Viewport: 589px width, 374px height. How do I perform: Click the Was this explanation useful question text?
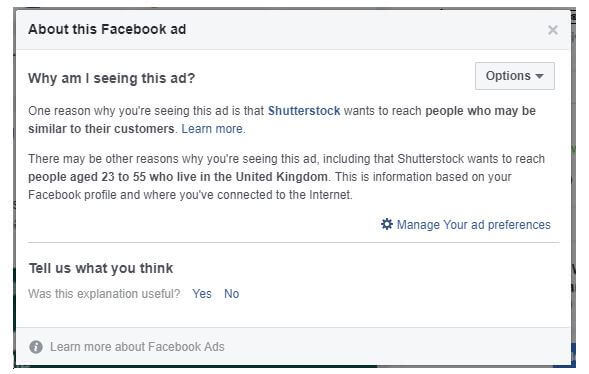coord(104,294)
